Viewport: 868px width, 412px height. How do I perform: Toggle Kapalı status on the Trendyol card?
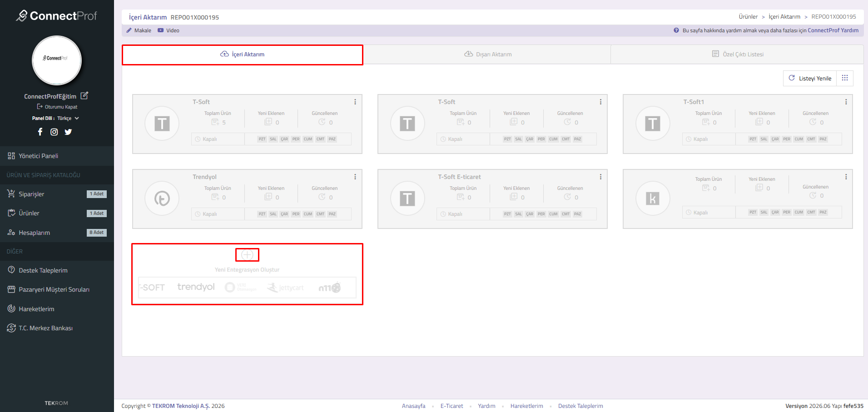[218, 214]
